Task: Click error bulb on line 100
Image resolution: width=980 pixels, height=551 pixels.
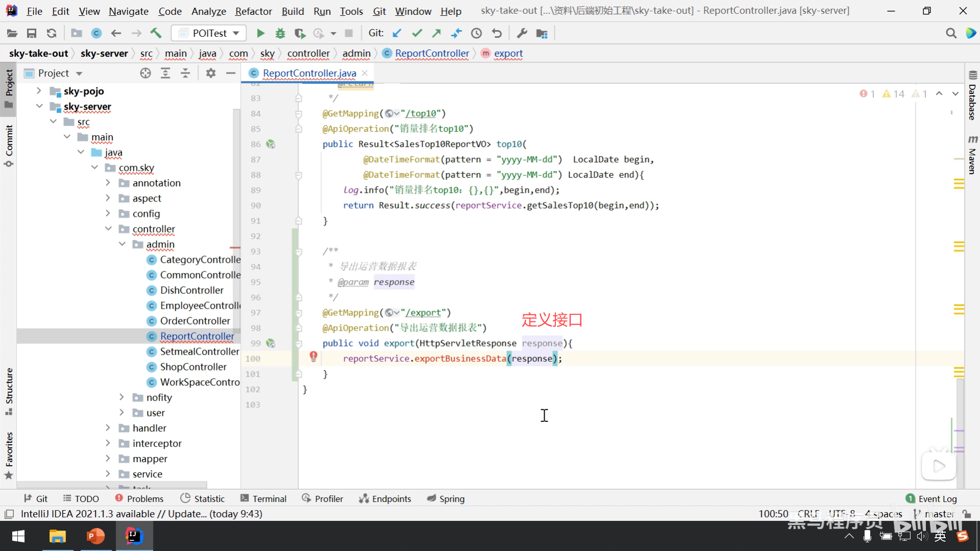Action: coord(313,356)
